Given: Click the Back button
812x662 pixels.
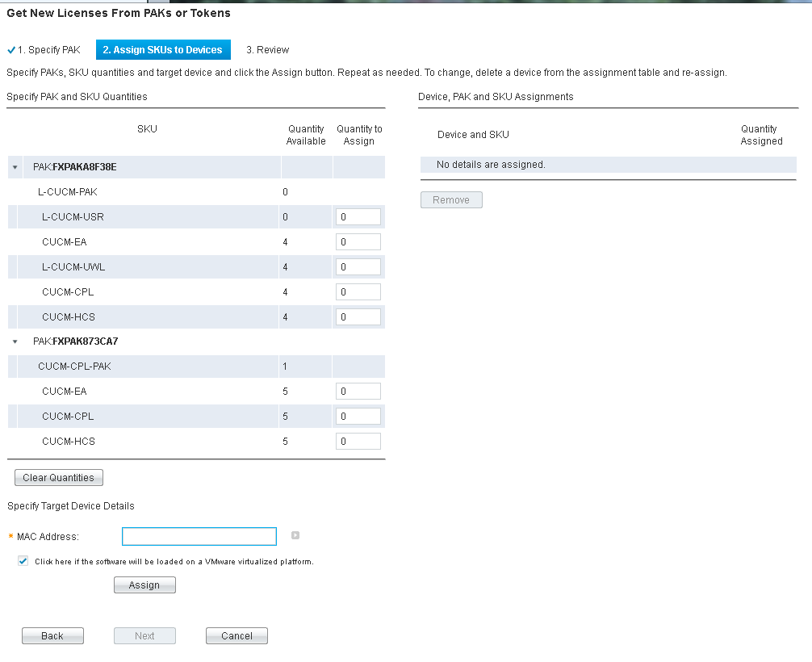Looking at the screenshot, I should click(x=52, y=635).
